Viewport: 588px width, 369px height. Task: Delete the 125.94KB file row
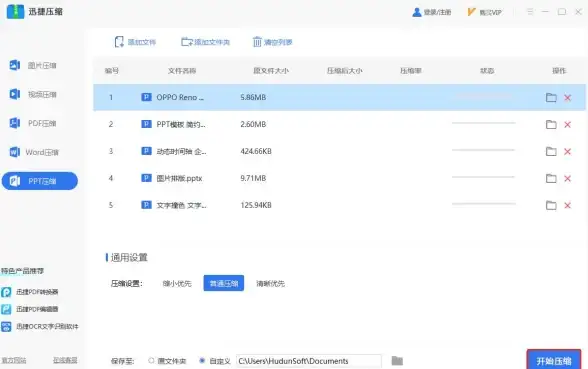coord(567,206)
